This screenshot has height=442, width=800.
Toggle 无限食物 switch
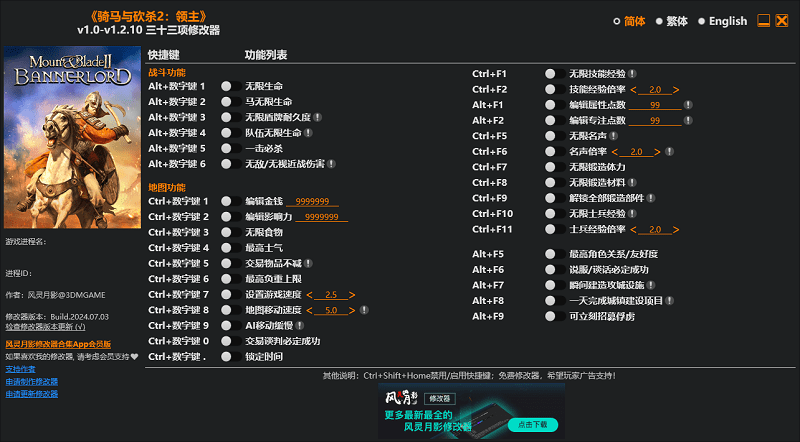[x=231, y=232]
